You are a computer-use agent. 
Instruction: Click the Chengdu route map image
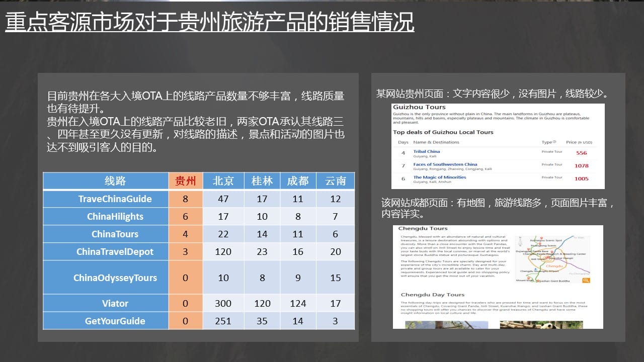pyautogui.click(x=552, y=258)
